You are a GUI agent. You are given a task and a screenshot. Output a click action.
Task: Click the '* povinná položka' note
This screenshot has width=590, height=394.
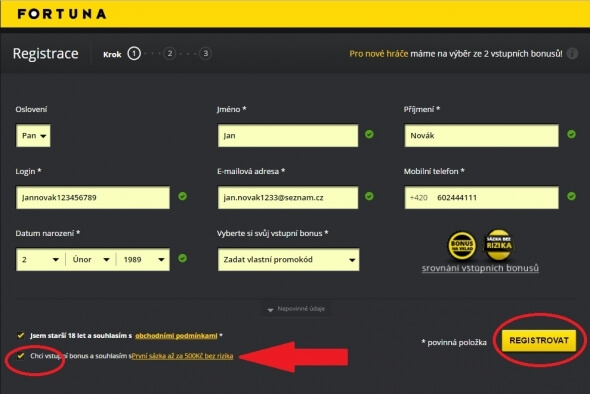tap(454, 342)
